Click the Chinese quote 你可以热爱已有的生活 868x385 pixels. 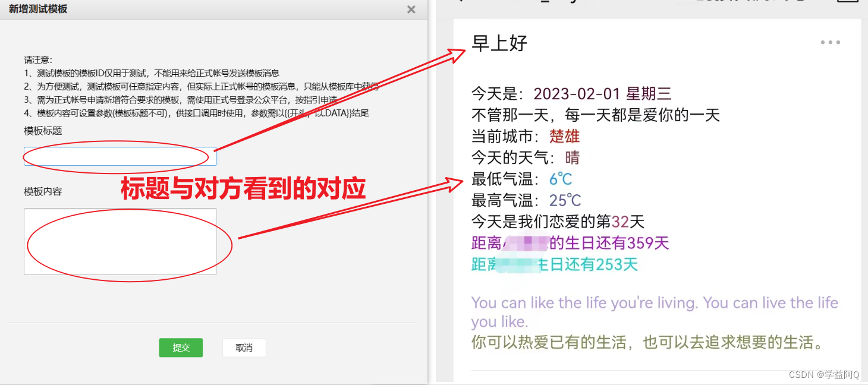647,343
